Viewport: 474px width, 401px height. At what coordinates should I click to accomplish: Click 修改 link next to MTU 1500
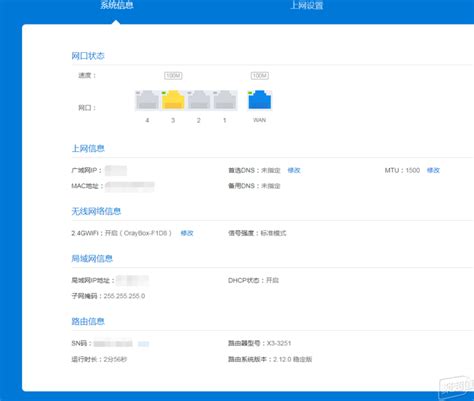pos(433,170)
